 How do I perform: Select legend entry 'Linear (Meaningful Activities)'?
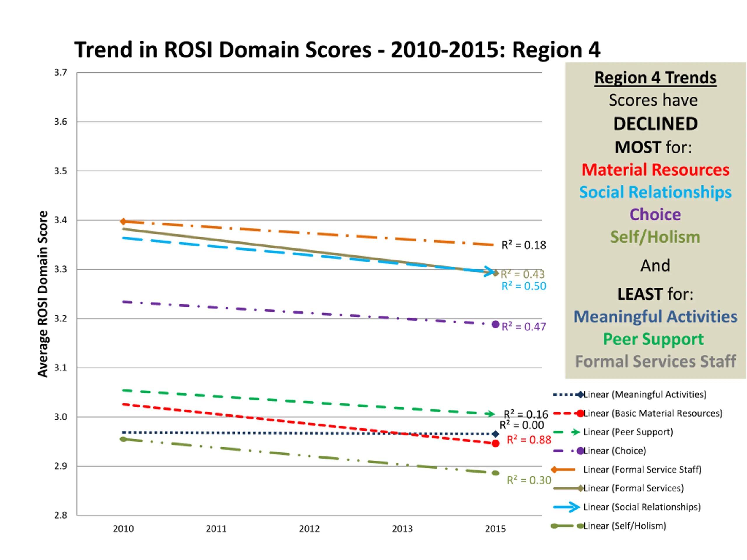645,394
